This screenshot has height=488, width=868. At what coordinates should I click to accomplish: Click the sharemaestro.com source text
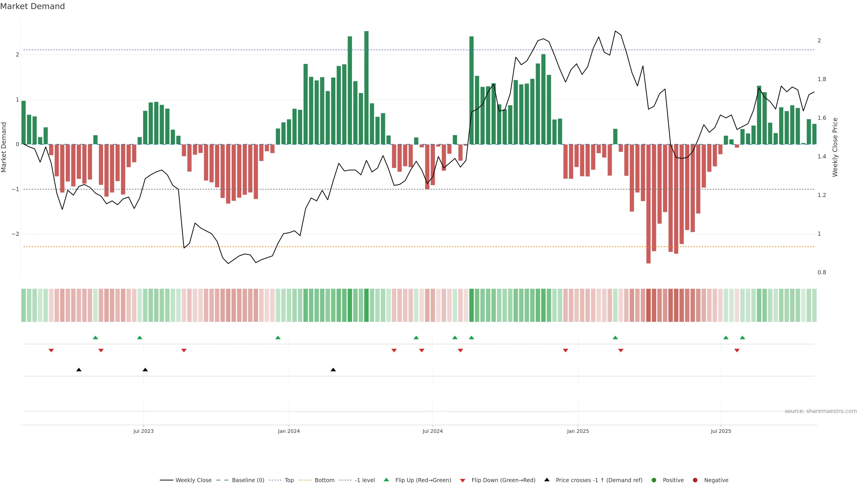click(x=821, y=411)
